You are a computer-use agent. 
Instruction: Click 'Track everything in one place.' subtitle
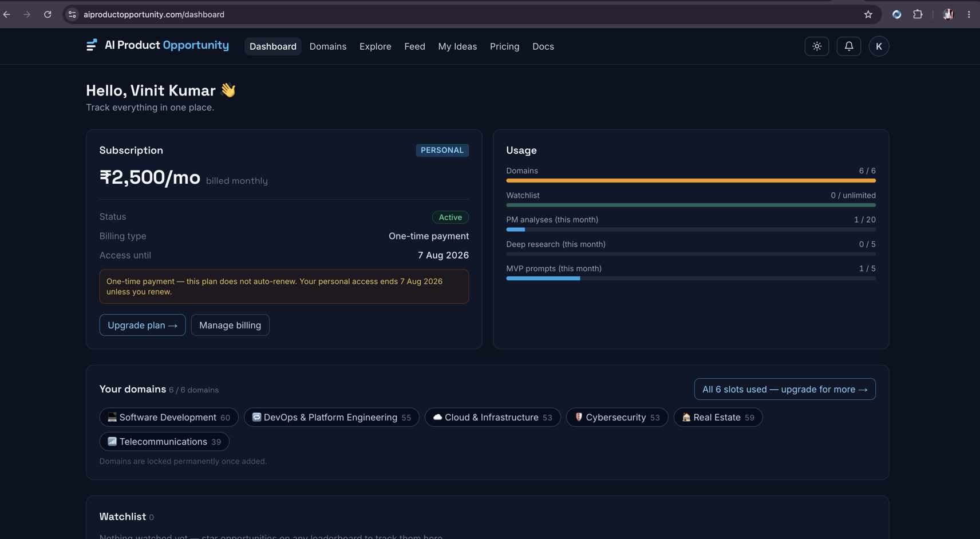(150, 108)
